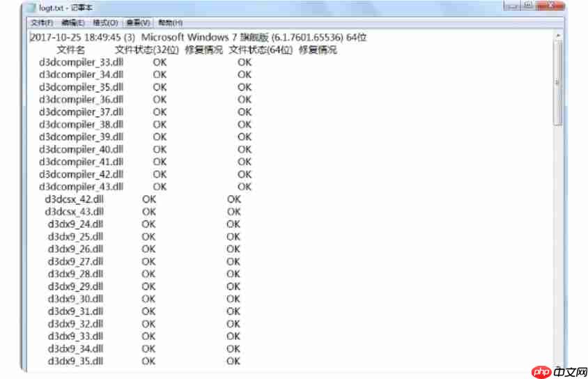This screenshot has width=588, height=379.
Task: Click 64-bit OK status of d3dcompiler_33.dll
Action: click(x=245, y=62)
